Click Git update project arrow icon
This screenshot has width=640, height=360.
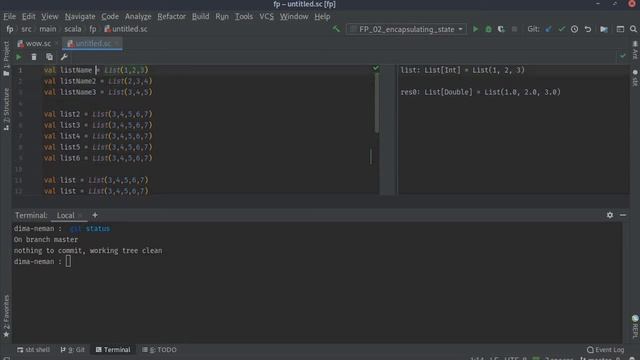coord(549,29)
